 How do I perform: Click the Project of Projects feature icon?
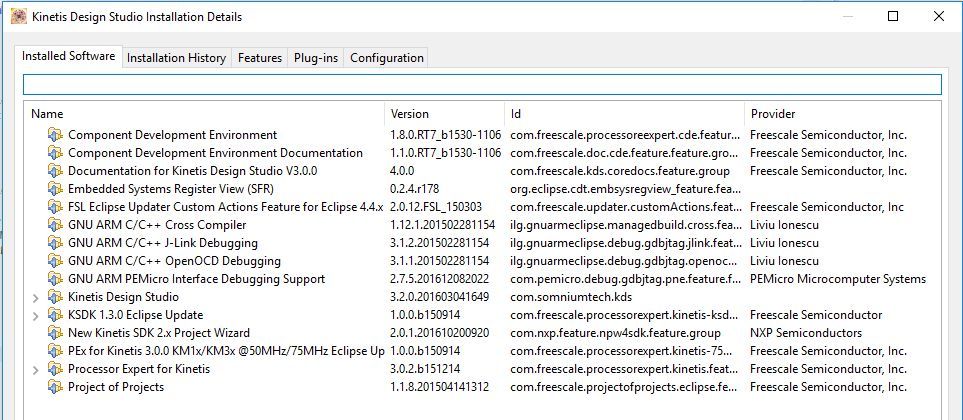tap(55, 387)
